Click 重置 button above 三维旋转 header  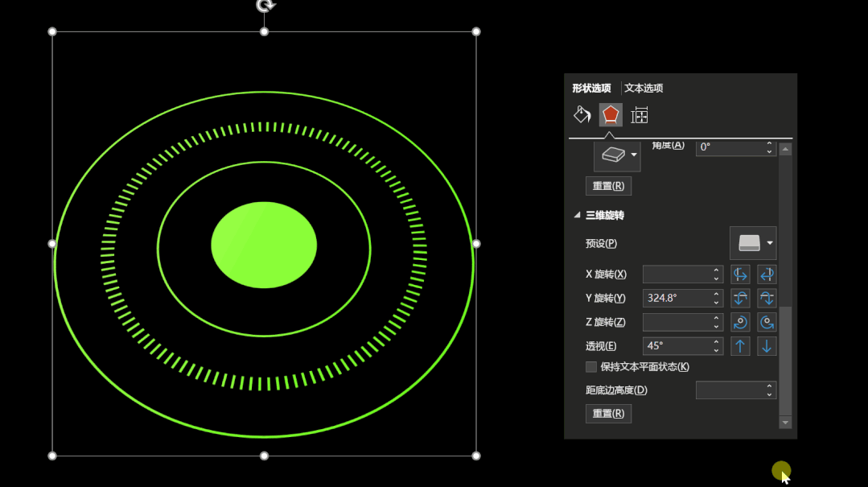[x=608, y=186]
